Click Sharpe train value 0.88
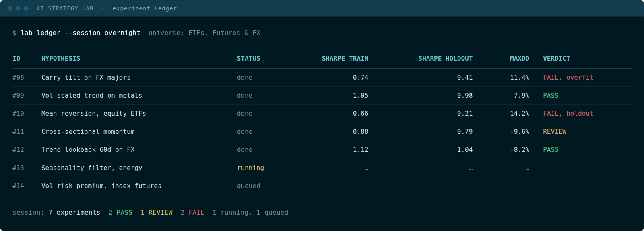This screenshot has height=231, width=644. [x=361, y=132]
